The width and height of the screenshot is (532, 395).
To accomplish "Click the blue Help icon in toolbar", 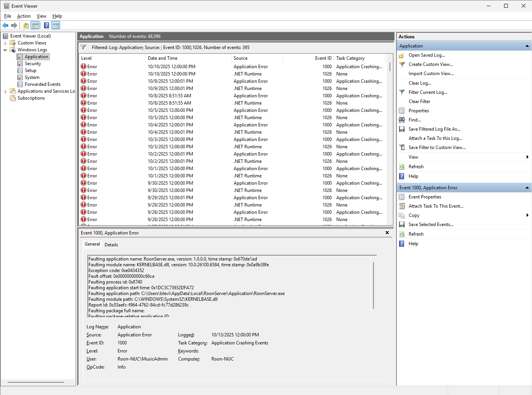I will coord(46,26).
